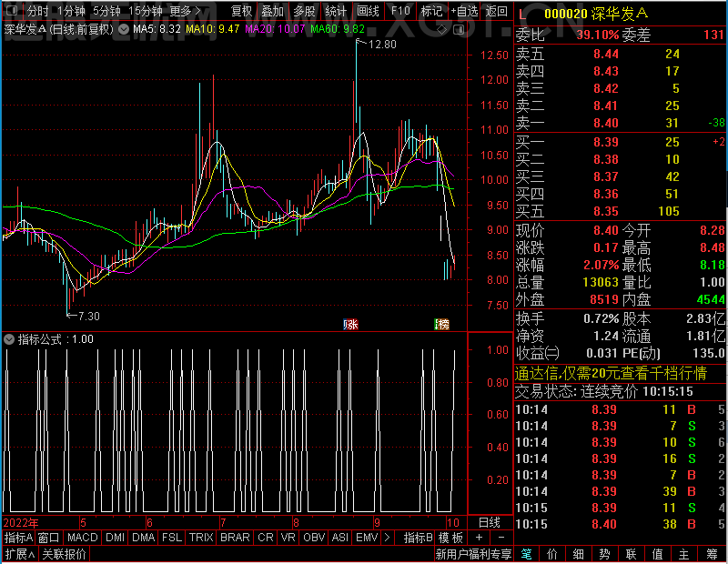Screen dimensions: 728x564
Task: Switch indicator to TRIX
Action: [201, 538]
